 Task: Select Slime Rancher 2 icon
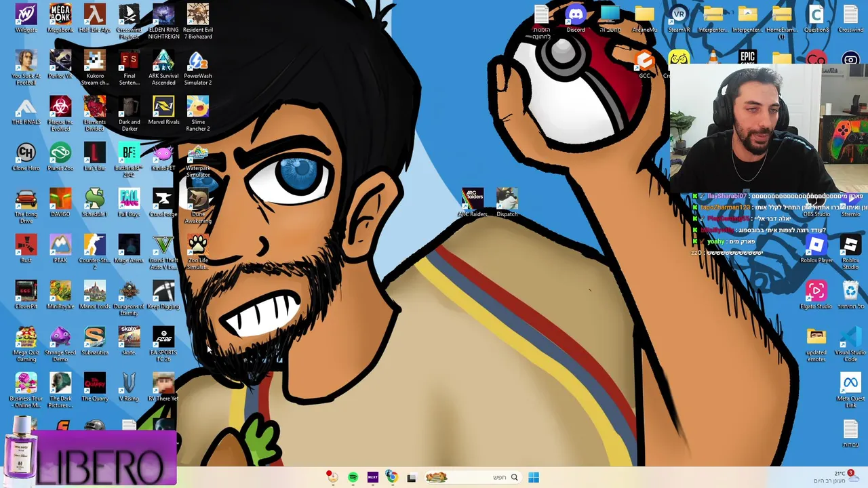click(x=198, y=113)
